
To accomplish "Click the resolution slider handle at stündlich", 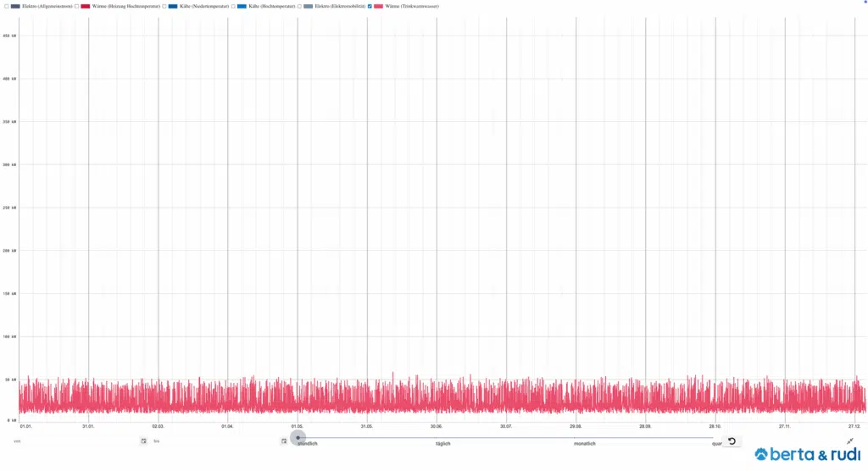I will coord(298,438).
